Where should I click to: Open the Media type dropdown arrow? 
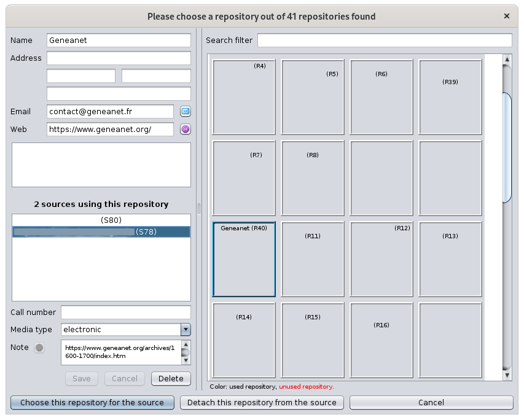pos(186,330)
